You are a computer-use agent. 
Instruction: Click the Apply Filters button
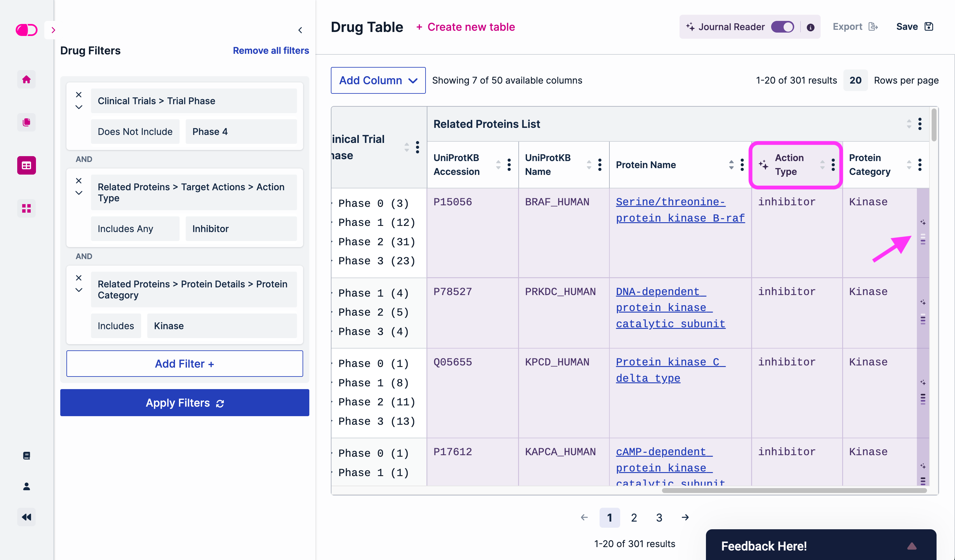(x=184, y=402)
